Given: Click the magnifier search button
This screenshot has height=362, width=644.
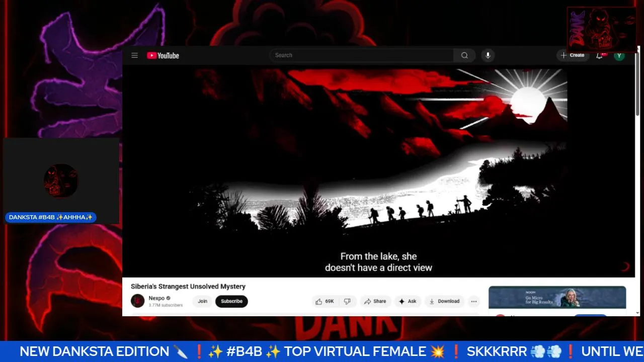Looking at the screenshot, I should pos(464,55).
